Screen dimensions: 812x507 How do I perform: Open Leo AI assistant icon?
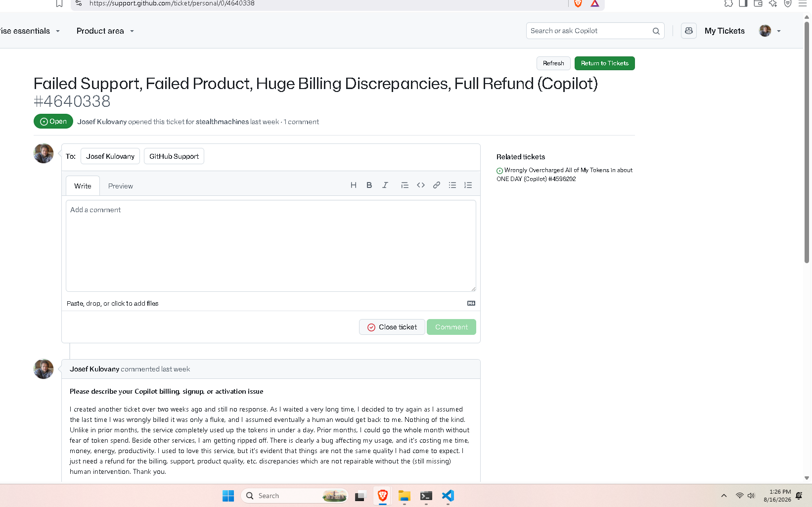[773, 3]
